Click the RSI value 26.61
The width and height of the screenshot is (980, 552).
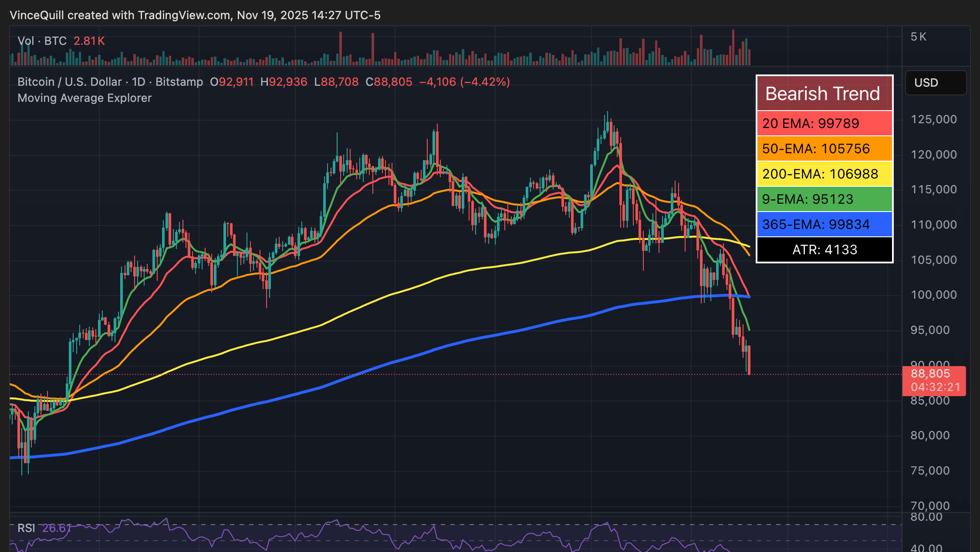[x=56, y=528]
